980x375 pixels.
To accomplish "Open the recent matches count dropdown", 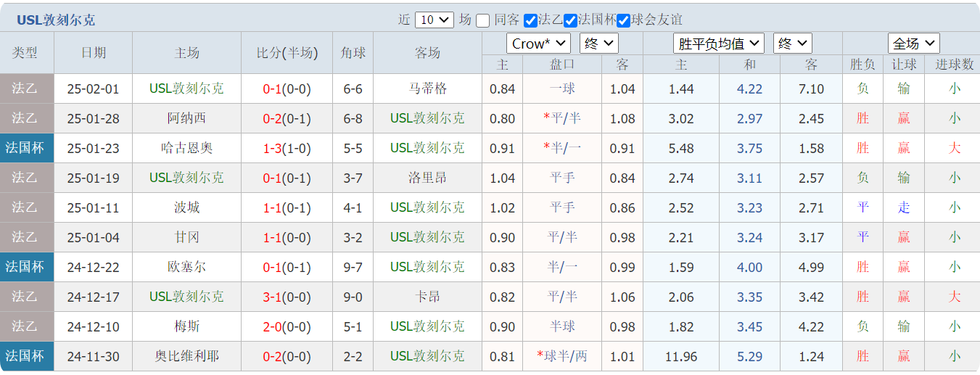I will [435, 20].
